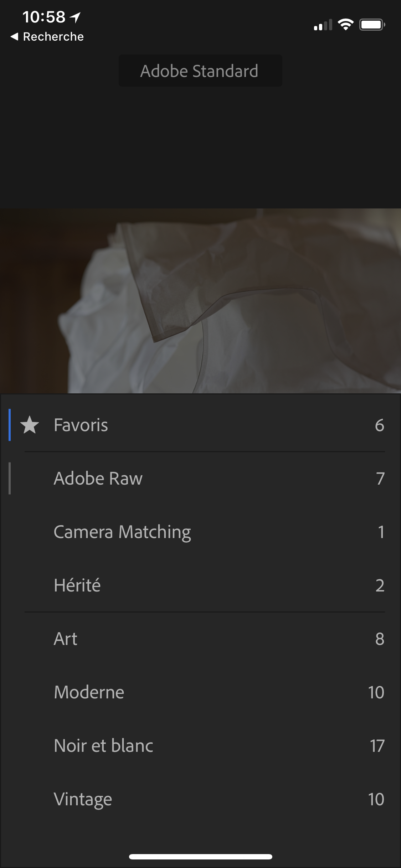Image resolution: width=401 pixels, height=868 pixels.
Task: Select the Vintage profile group
Action: (x=83, y=799)
